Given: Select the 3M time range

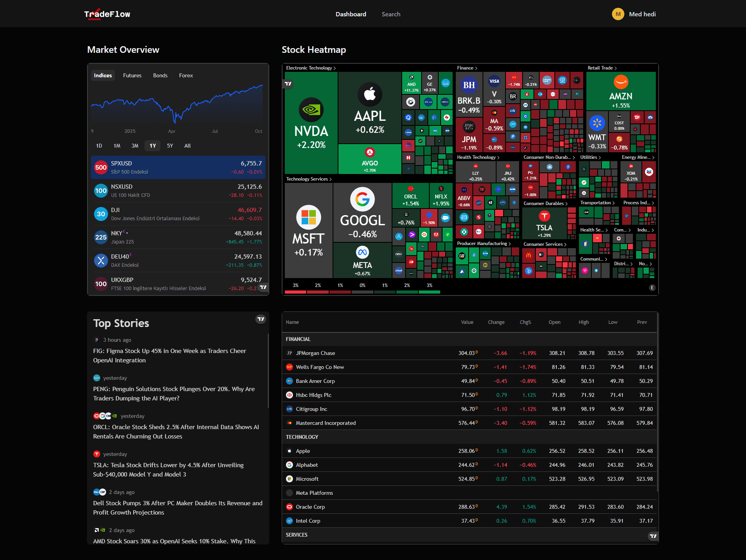Looking at the screenshot, I should 135,146.
